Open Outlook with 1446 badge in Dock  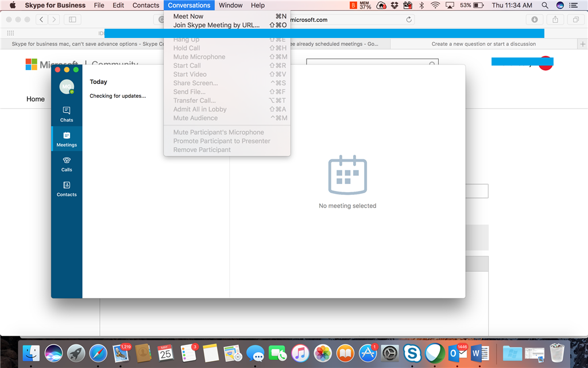[457, 354]
